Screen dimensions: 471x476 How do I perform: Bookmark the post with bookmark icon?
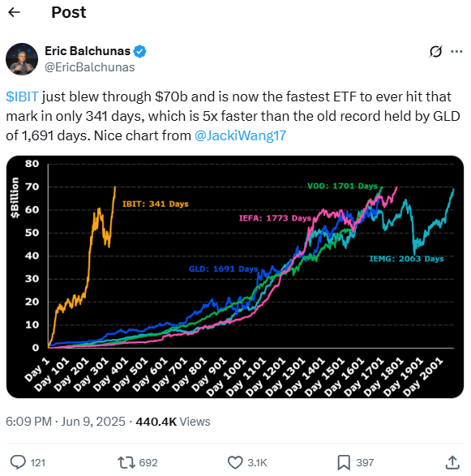coord(344,462)
